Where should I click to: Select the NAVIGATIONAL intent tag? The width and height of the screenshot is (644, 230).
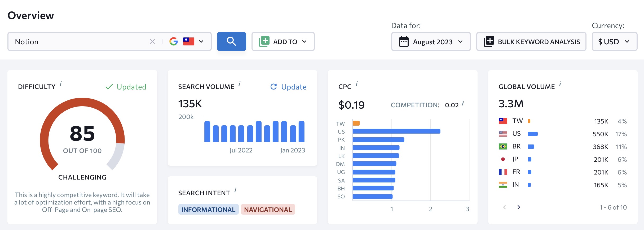pos(268,210)
